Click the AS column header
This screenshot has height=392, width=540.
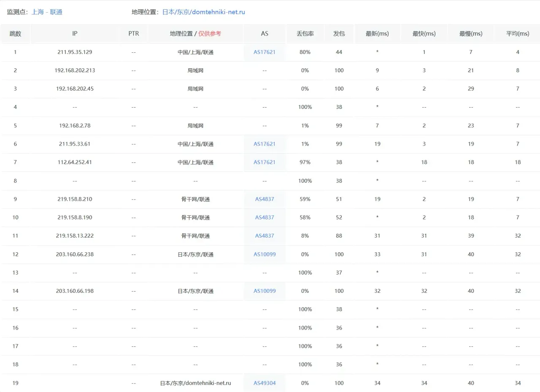tap(265, 34)
